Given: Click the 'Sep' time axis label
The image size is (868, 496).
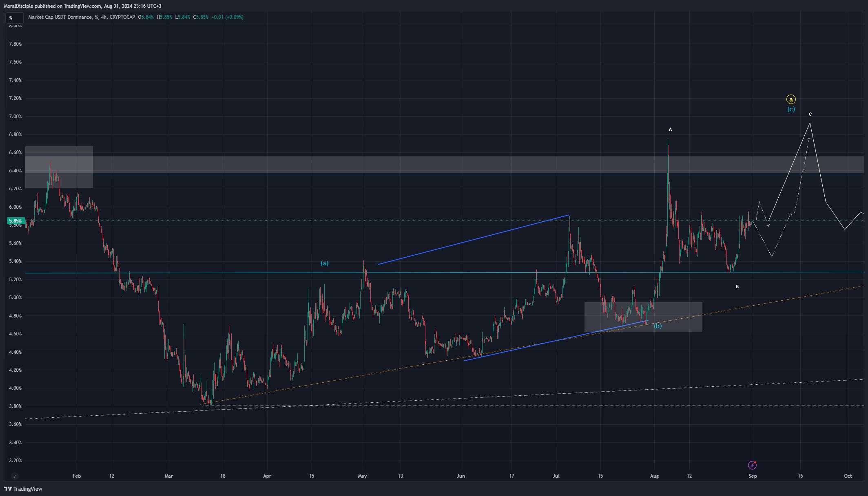Looking at the screenshot, I should pyautogui.click(x=753, y=476).
